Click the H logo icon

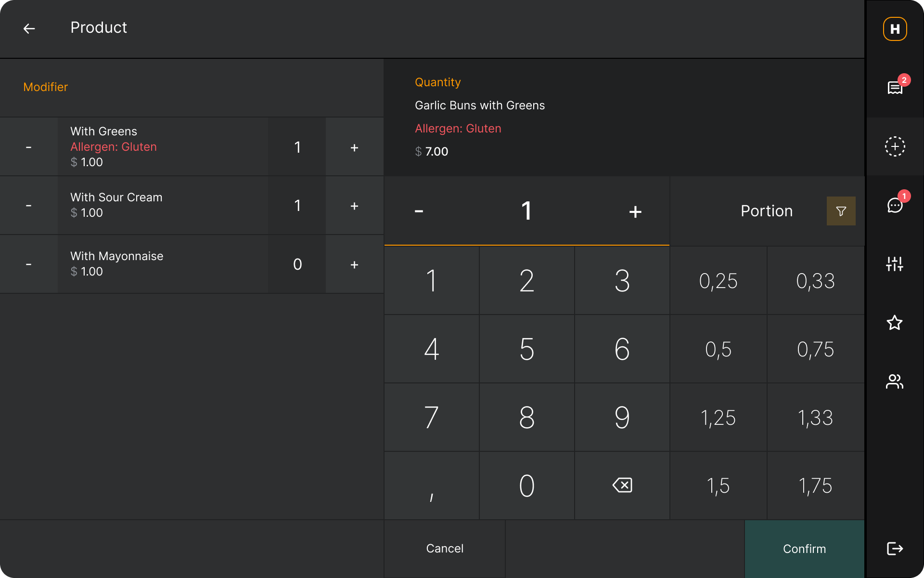click(895, 29)
